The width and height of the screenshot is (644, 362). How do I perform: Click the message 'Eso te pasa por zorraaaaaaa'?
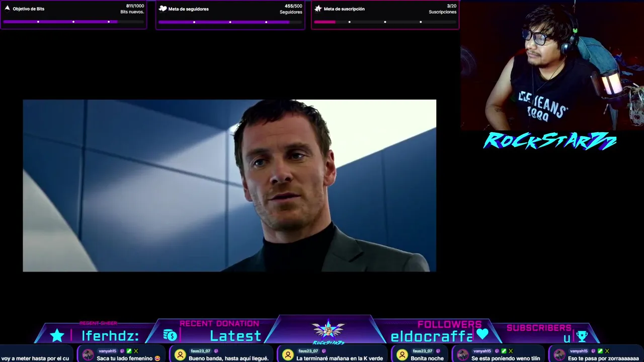603,358
